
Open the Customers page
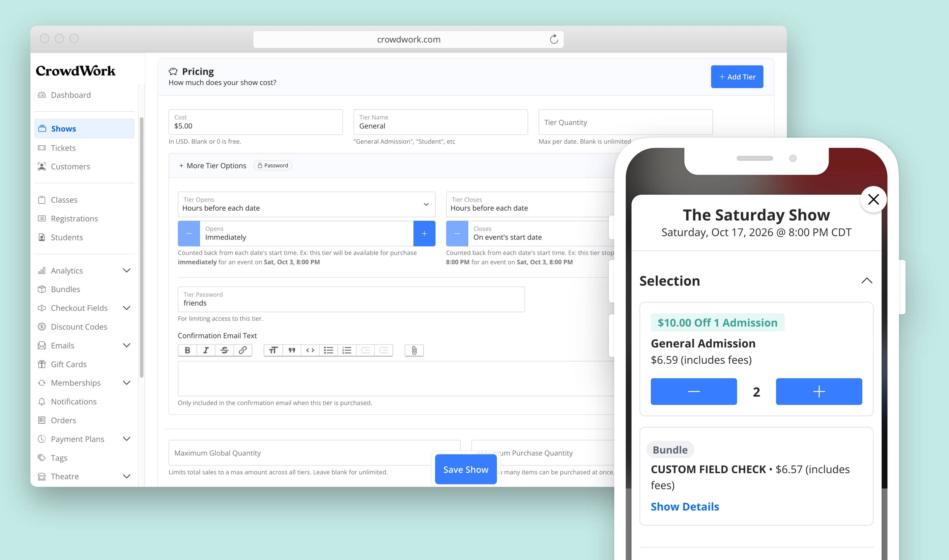click(84, 166)
